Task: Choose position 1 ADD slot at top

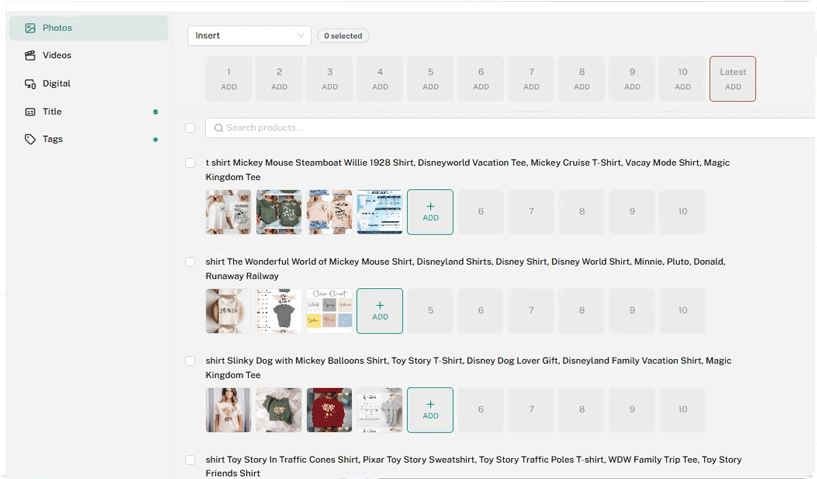Action: point(229,79)
